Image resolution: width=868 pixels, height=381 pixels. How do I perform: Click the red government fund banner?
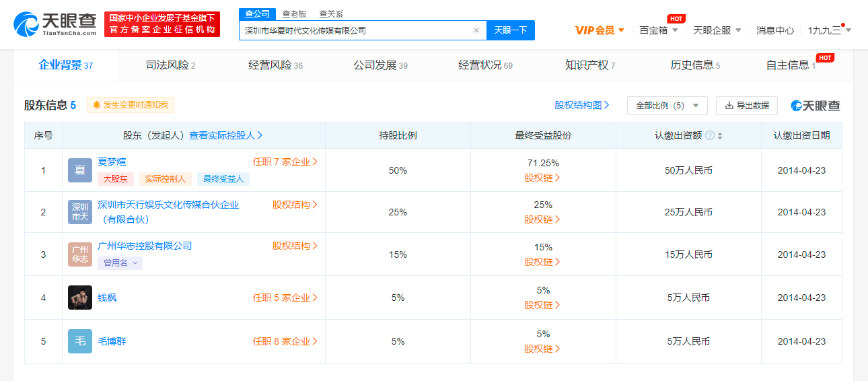(162, 24)
